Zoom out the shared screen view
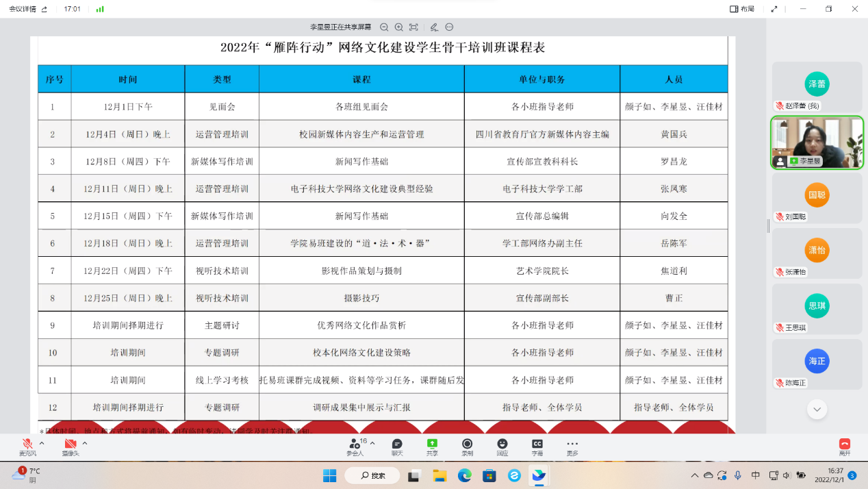868x489 pixels. (x=384, y=27)
